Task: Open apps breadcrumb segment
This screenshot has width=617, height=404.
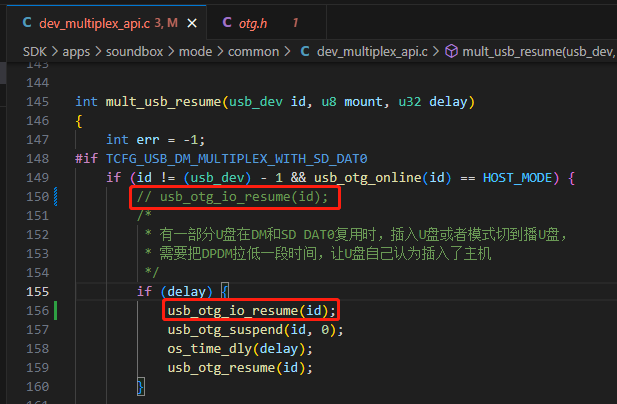Action: click(x=76, y=52)
